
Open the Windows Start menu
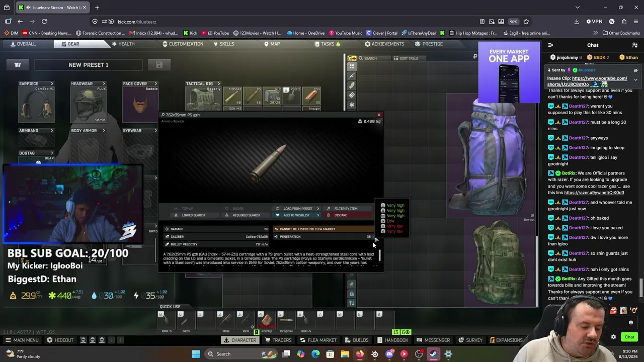pyautogui.click(x=196, y=354)
